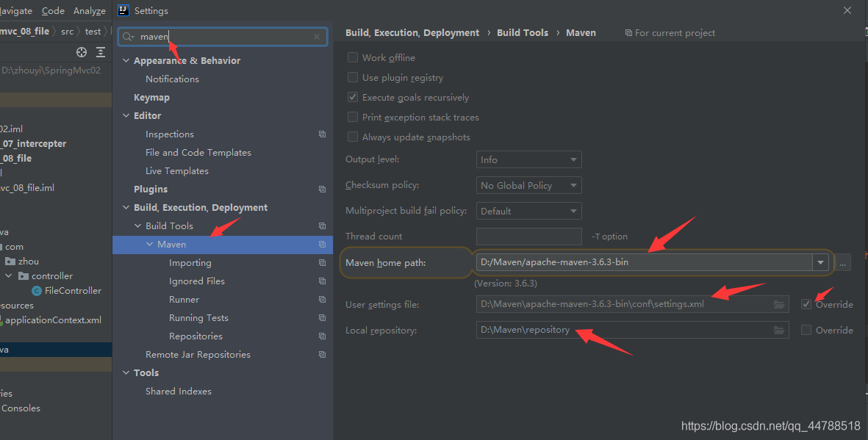Click project-level icon beside Plugins
The width and height of the screenshot is (868, 440).
point(322,190)
